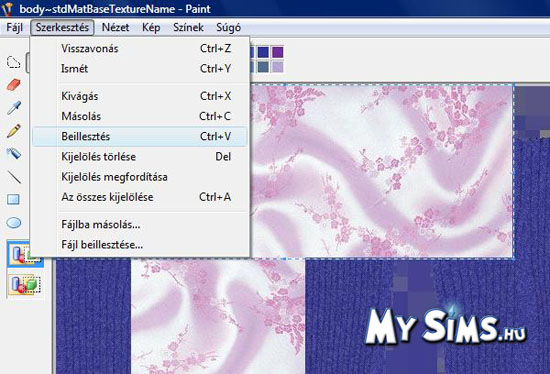Image resolution: width=550 pixels, height=374 pixels.
Task: Choose the color picker eyedropper tool
Action: (x=14, y=108)
